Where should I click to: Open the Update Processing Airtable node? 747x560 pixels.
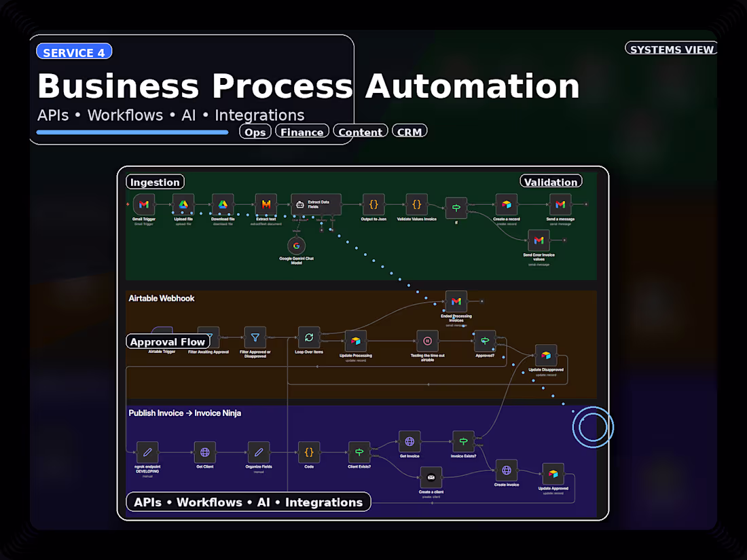coord(356,341)
